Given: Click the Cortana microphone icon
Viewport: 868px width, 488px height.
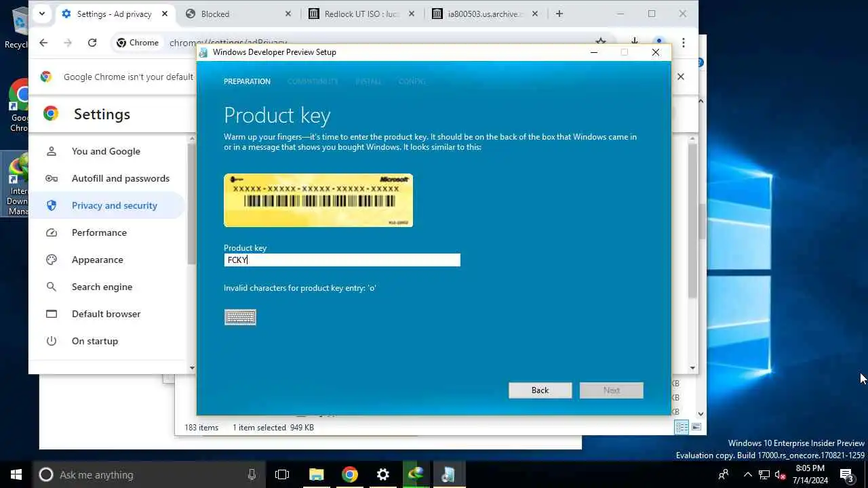Looking at the screenshot, I should [x=252, y=474].
